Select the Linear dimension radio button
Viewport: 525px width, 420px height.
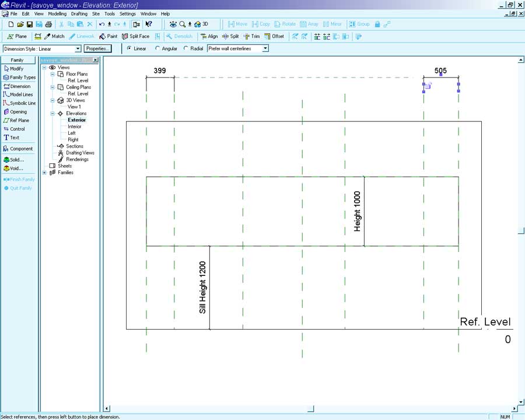129,48
